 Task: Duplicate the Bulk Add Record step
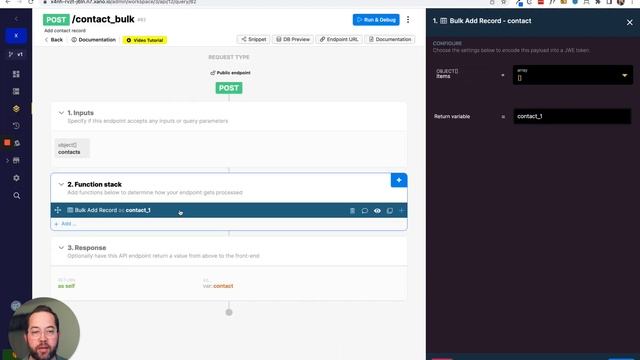(390, 211)
